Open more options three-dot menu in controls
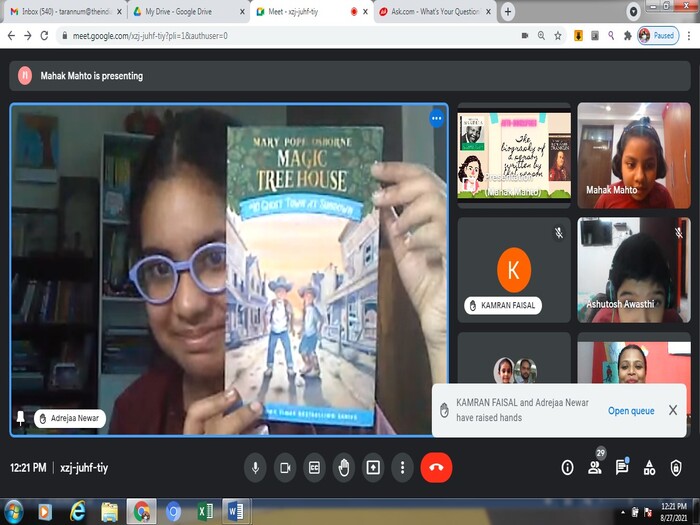The height and width of the screenshot is (525, 700). click(403, 468)
